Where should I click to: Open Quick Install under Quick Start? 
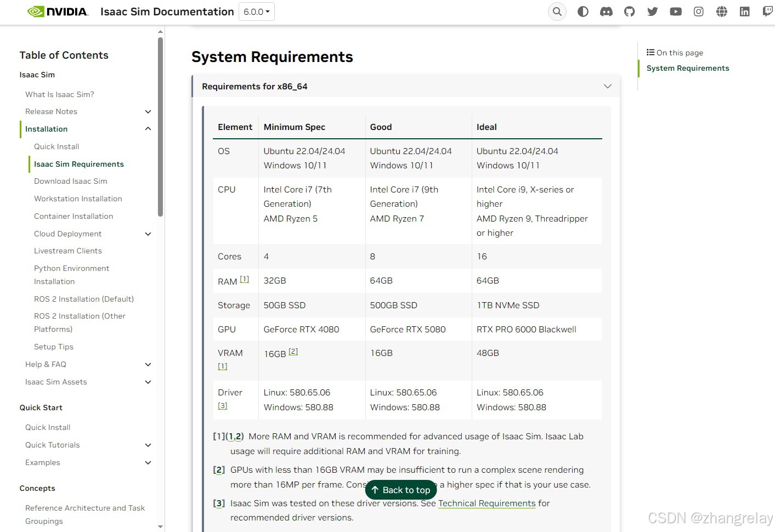48,427
